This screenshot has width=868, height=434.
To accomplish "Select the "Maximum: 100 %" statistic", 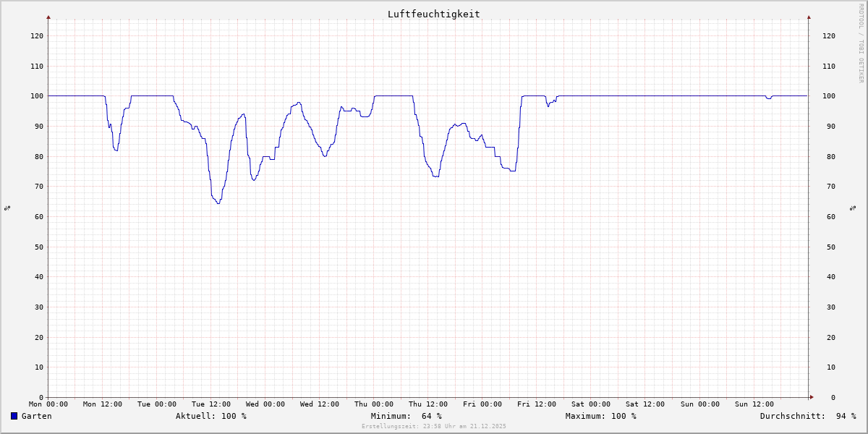I will pyautogui.click(x=601, y=416).
